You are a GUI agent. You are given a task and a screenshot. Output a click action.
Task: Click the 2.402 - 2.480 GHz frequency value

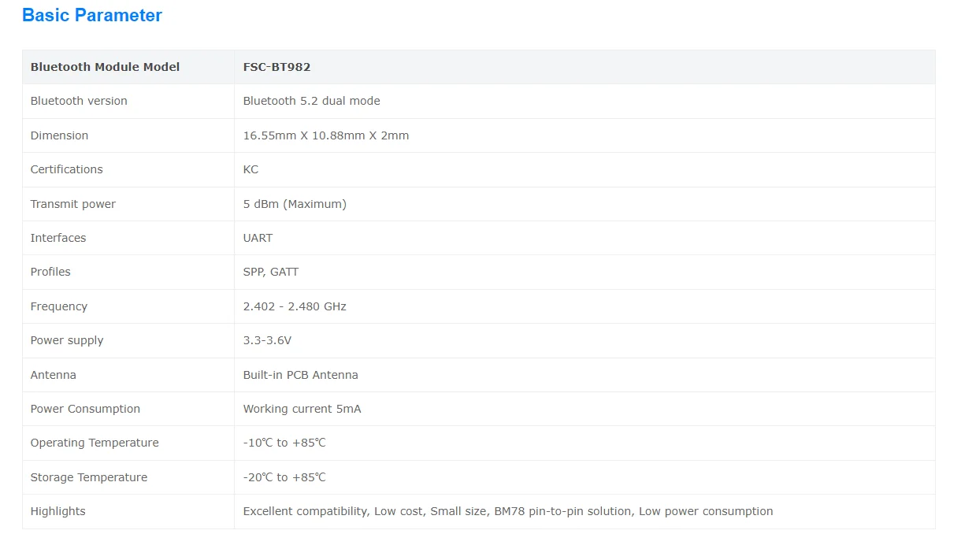click(295, 306)
